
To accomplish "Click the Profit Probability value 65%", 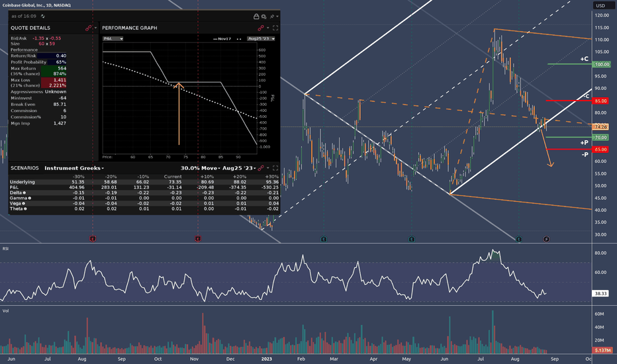I will 61,62.
